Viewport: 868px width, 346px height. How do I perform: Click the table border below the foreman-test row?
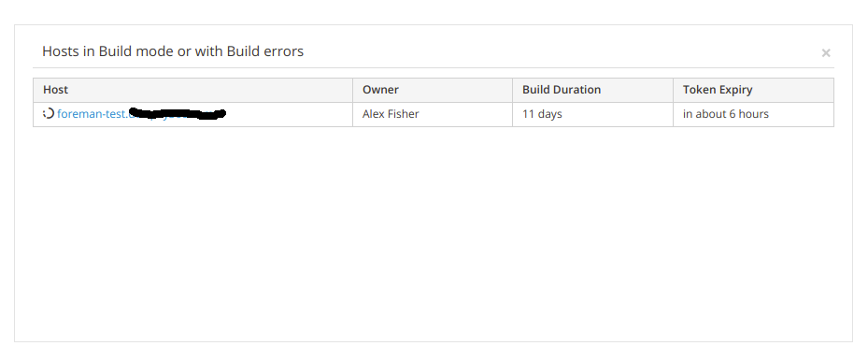tap(434, 126)
